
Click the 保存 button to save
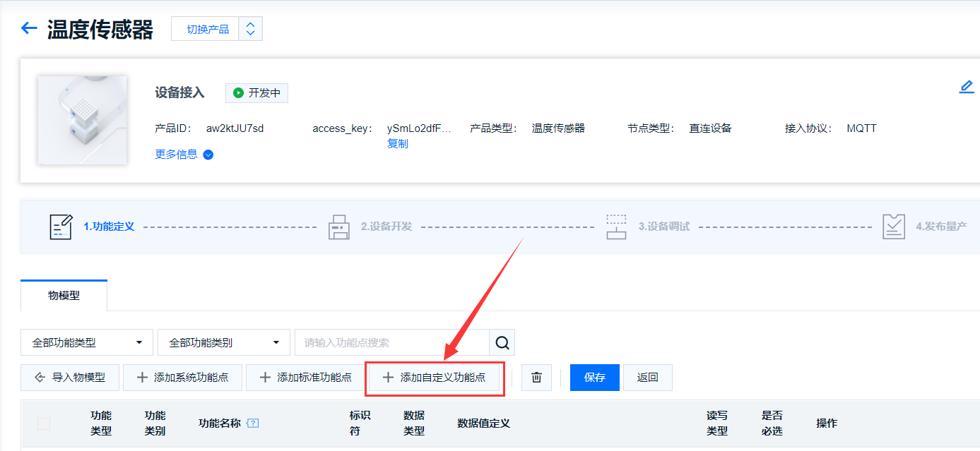pyautogui.click(x=594, y=377)
